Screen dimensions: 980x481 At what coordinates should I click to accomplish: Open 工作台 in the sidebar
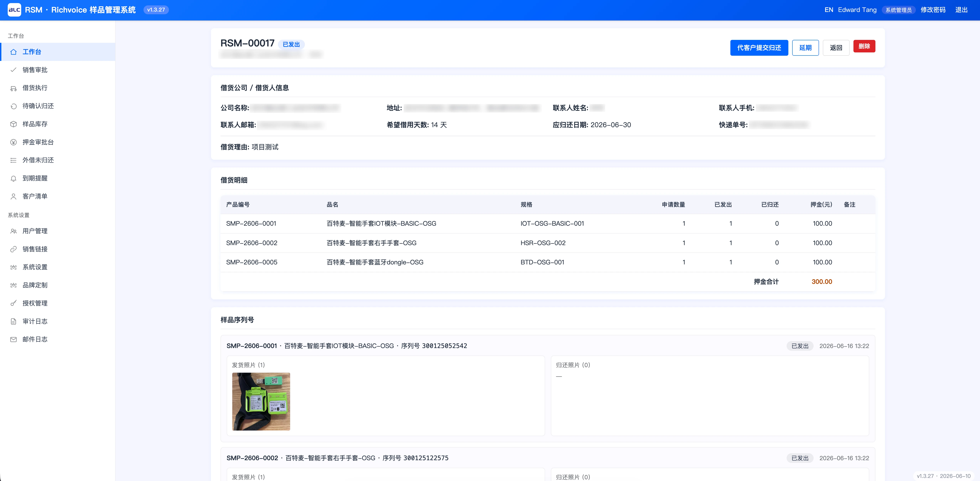click(x=58, y=52)
